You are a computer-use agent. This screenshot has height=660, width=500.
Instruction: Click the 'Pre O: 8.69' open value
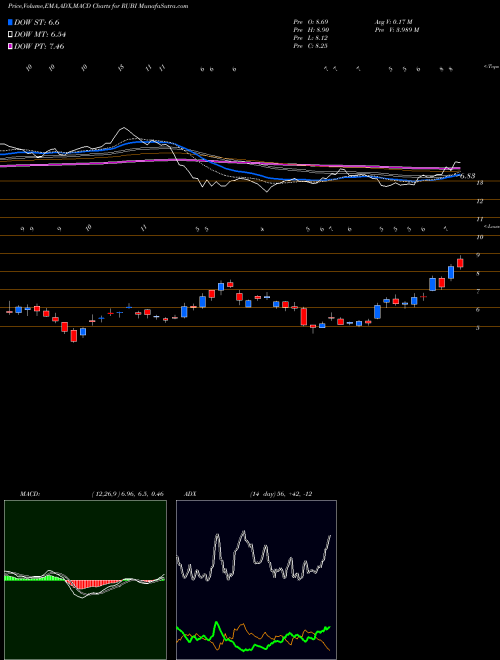pos(311,21)
